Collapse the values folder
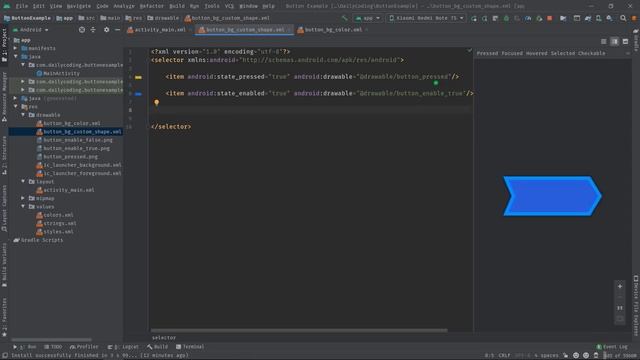The width and height of the screenshot is (640, 360). pyautogui.click(x=23, y=207)
